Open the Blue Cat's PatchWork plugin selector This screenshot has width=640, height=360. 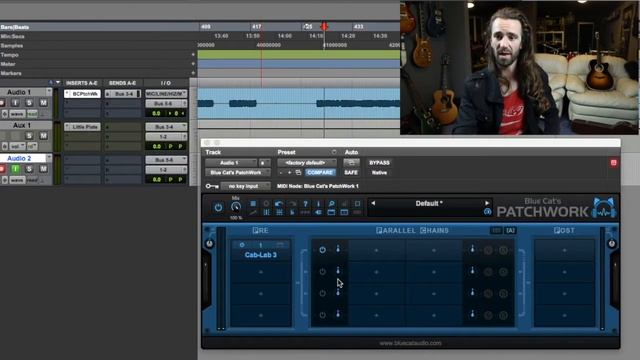(237, 173)
